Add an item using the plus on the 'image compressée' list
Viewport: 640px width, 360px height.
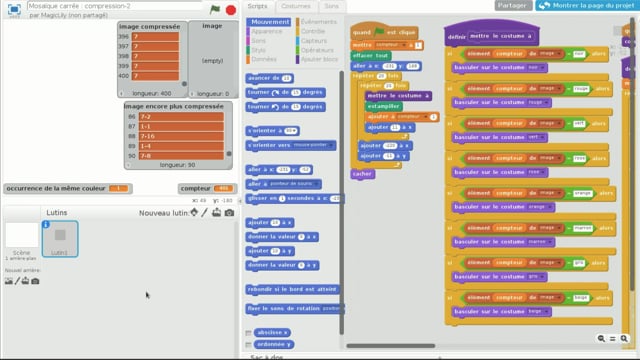coord(122,94)
